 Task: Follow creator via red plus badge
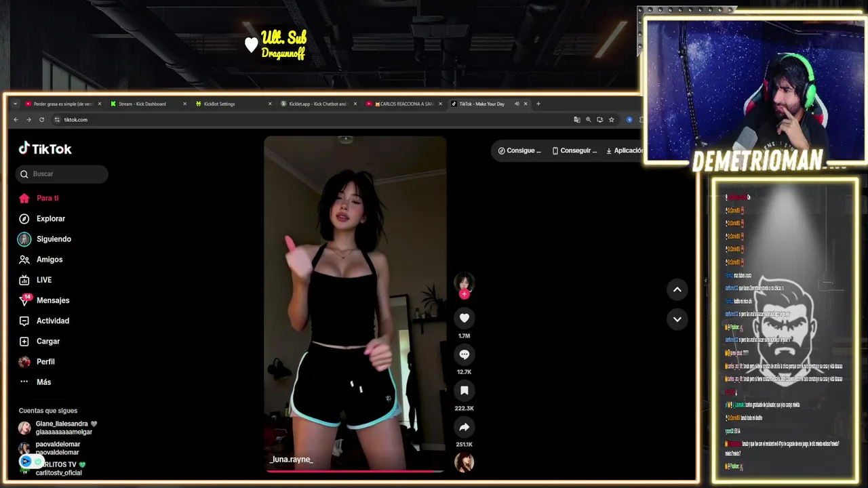(464, 294)
